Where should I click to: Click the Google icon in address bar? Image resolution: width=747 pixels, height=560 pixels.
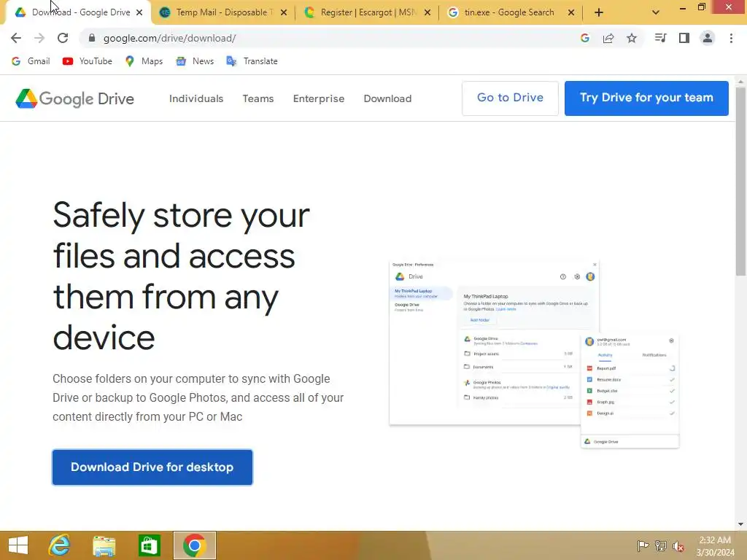click(585, 38)
